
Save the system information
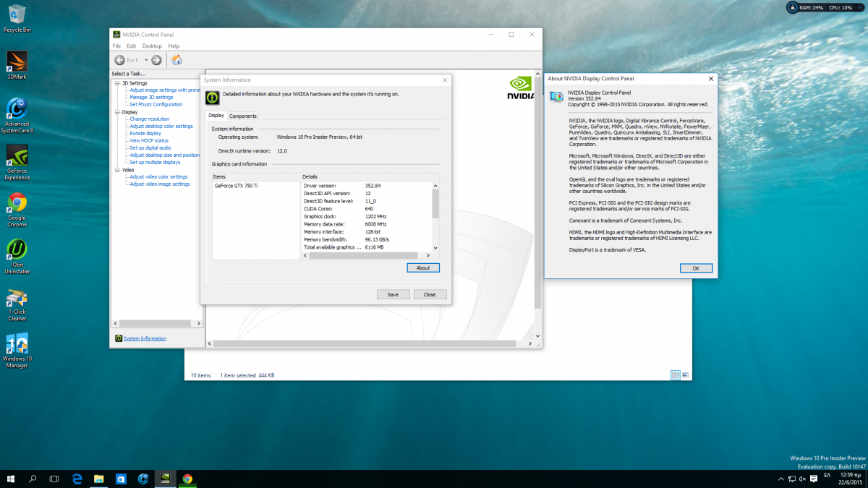point(393,294)
